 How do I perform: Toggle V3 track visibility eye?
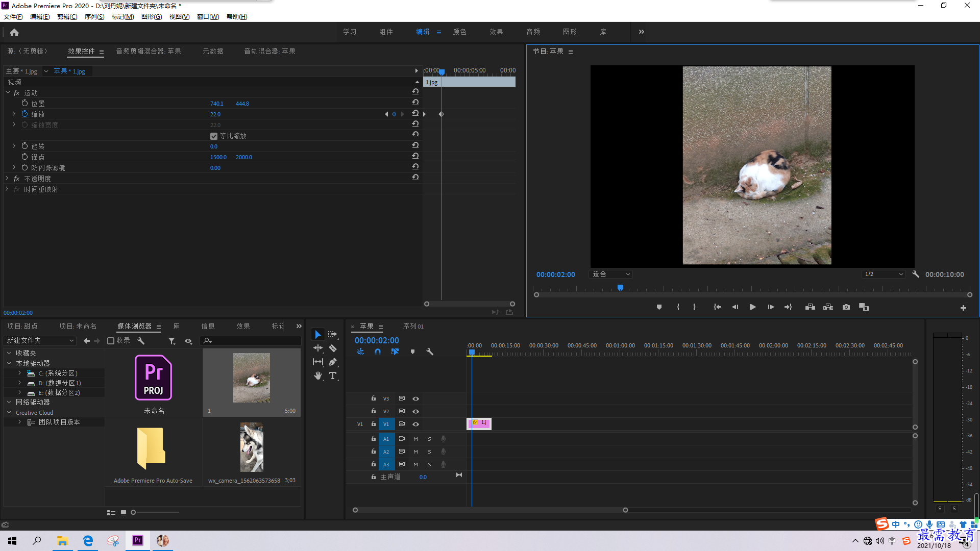click(x=415, y=398)
